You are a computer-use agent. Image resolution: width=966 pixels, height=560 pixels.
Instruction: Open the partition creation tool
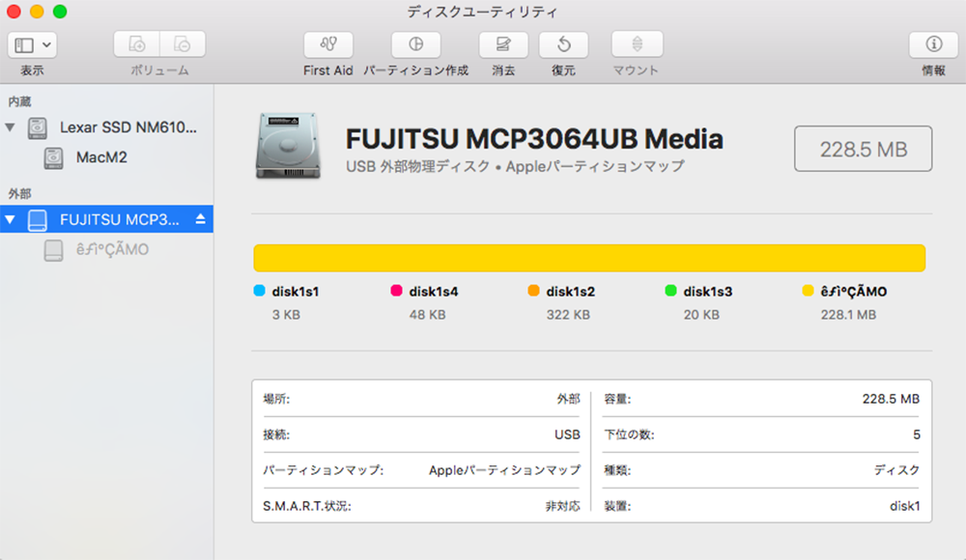click(415, 44)
